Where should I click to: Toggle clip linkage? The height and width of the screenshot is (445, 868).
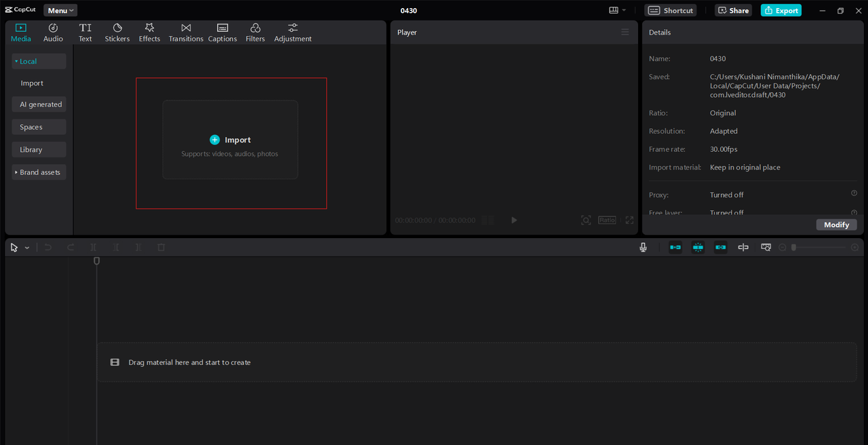click(x=721, y=248)
